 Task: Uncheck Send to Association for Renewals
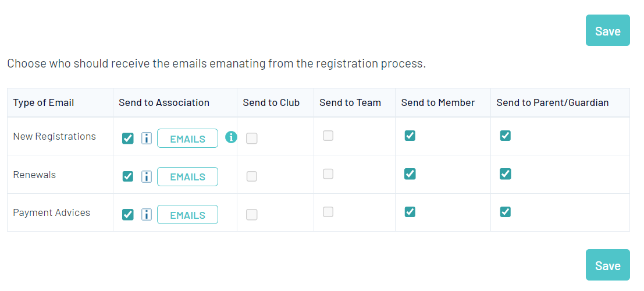click(x=128, y=176)
